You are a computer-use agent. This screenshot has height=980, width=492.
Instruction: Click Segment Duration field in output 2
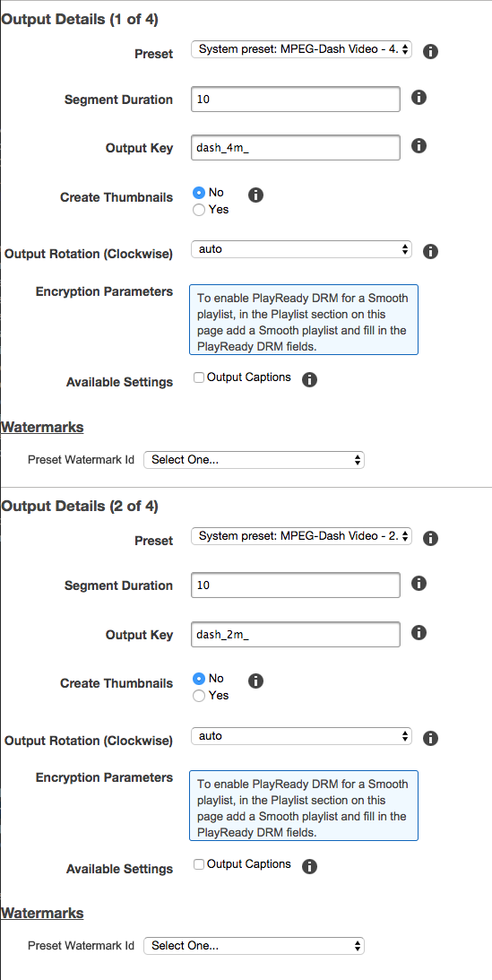point(296,585)
